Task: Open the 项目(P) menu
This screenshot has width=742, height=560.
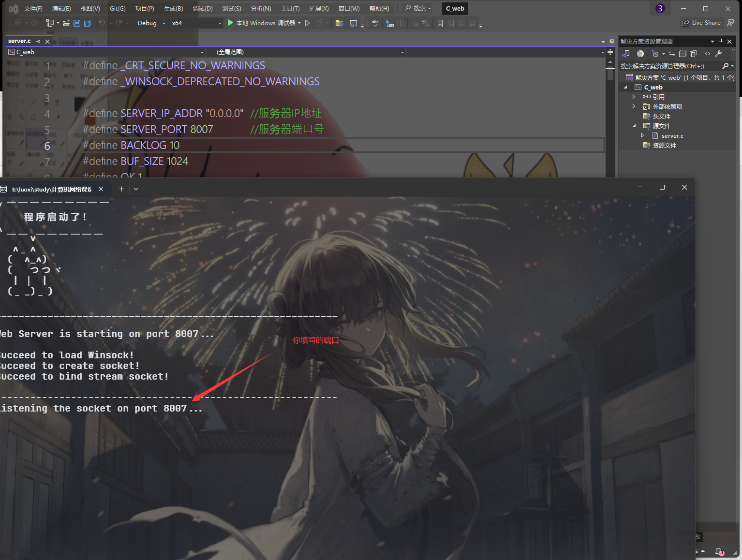Action: (x=145, y=8)
